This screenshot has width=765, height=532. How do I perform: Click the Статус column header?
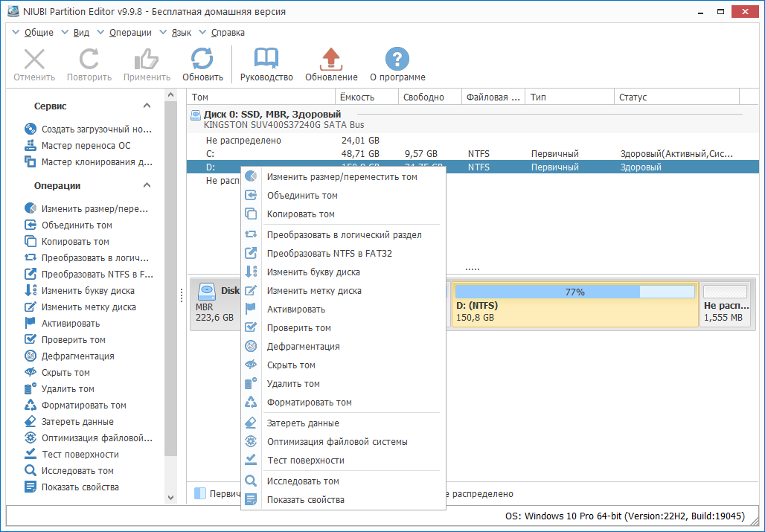point(676,97)
